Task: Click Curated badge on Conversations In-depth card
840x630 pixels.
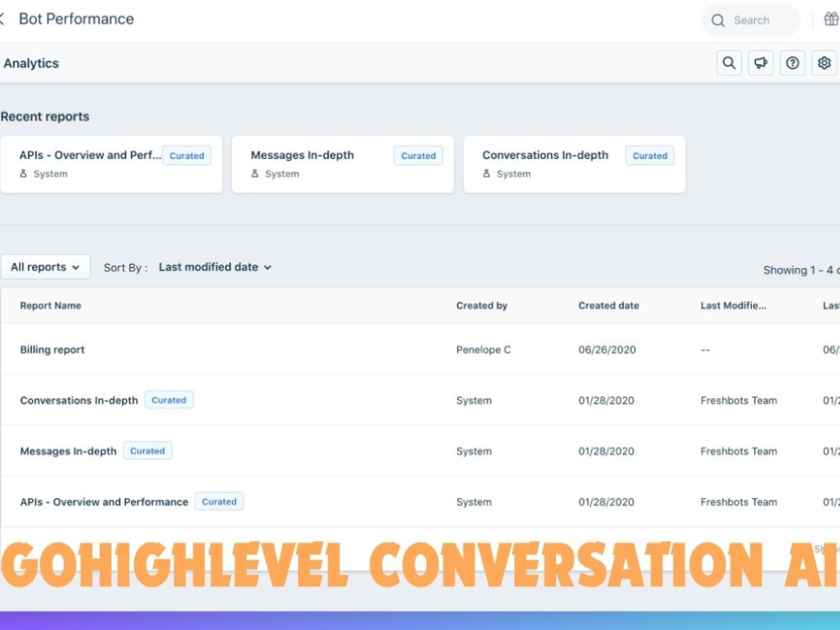Action: [650, 155]
